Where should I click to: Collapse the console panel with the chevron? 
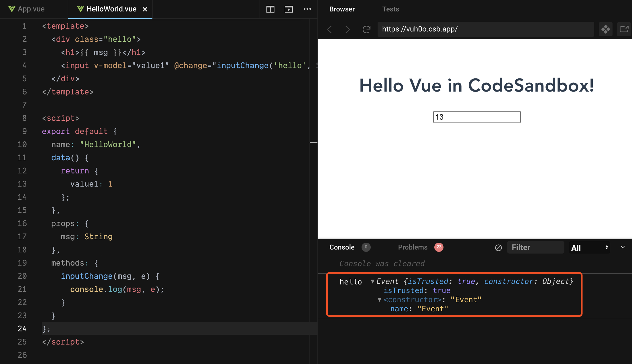click(623, 247)
